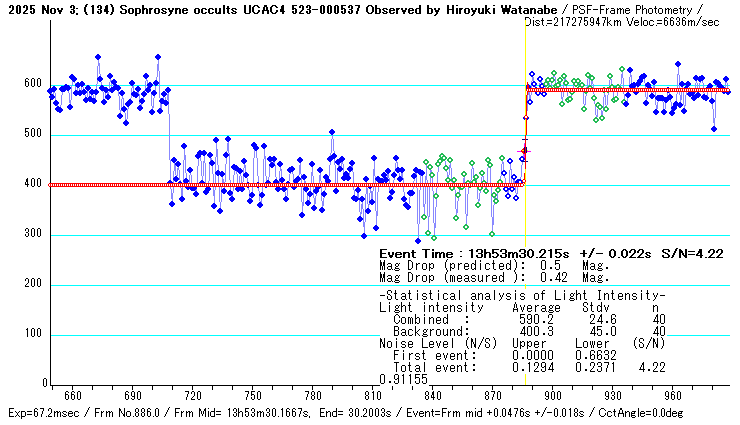Click the x-axis label 810
Screen dimensions: 740x425
[373, 395]
